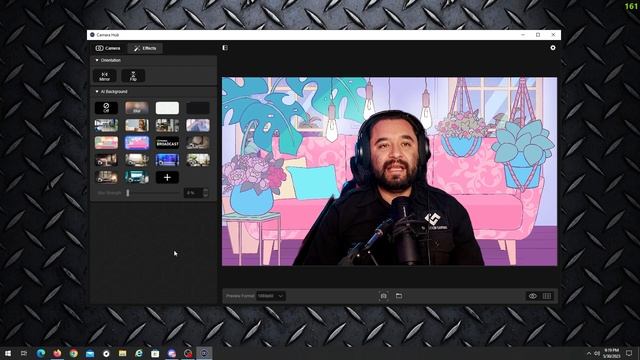
Task: Take a snapshot with the camera icon
Action: click(384, 296)
